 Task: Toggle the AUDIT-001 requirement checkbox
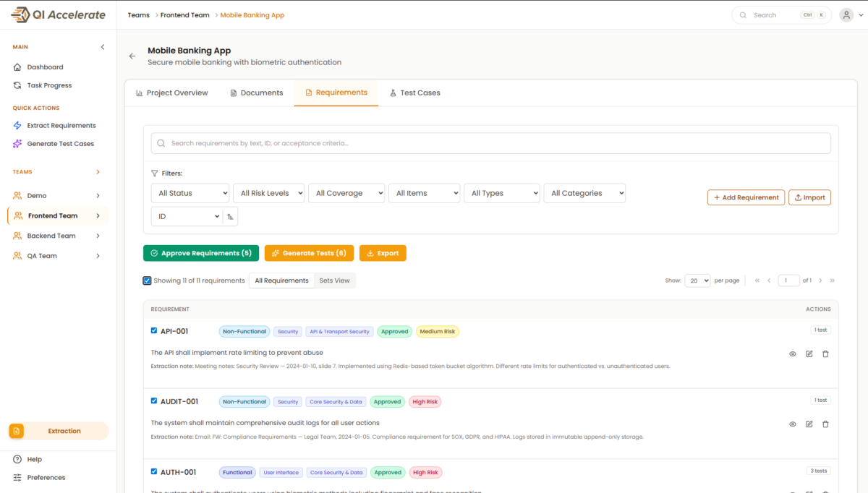pos(154,401)
